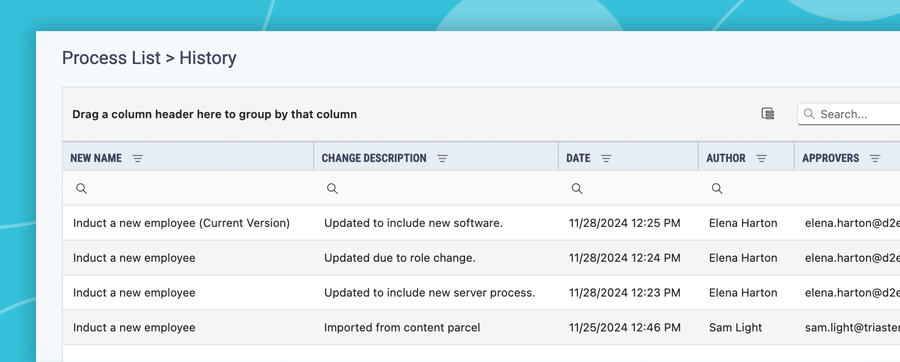The height and width of the screenshot is (362, 900).
Task: Open filter menu for APPROVERS column
Action: [875, 158]
